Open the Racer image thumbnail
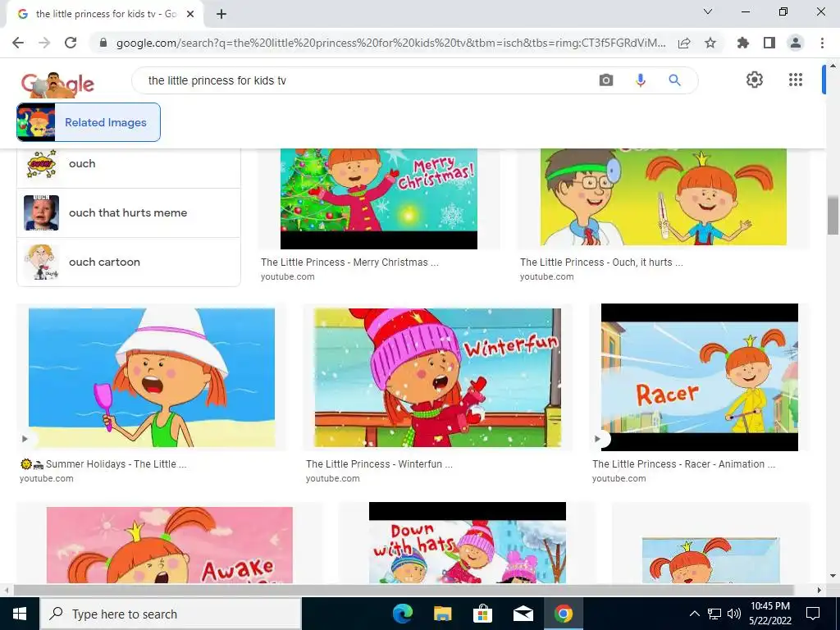Image resolution: width=840 pixels, height=630 pixels. (x=700, y=377)
